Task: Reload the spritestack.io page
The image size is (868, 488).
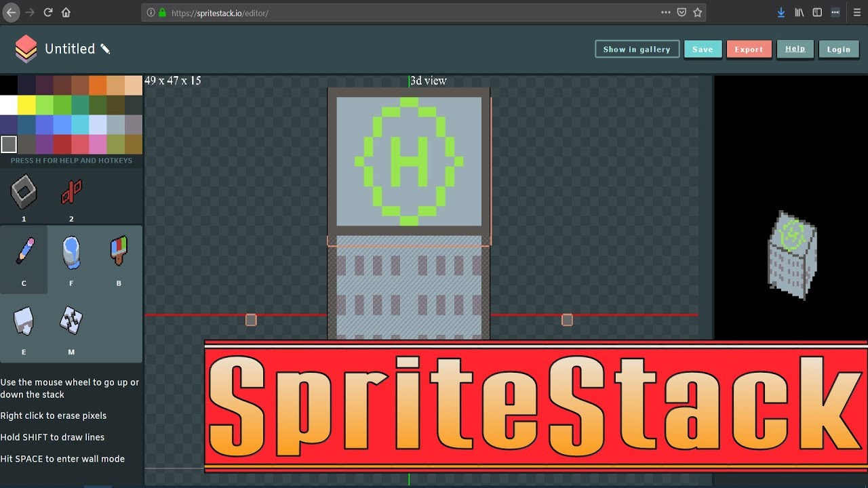Action: coord(47,12)
